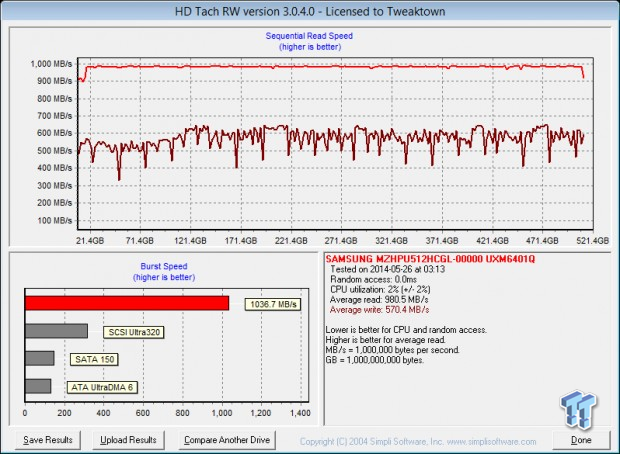This screenshot has width=620, height=454.
Task: Click the Burst Speed heading
Action: (164, 267)
